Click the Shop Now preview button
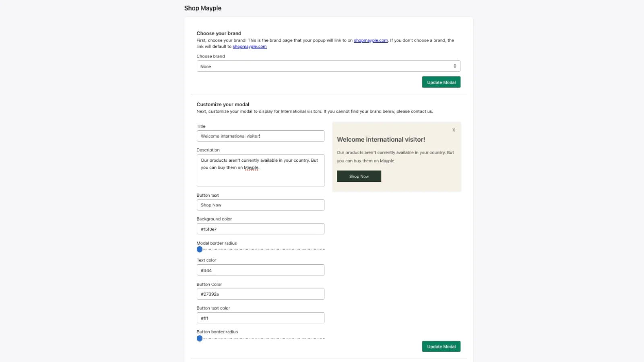 359,176
